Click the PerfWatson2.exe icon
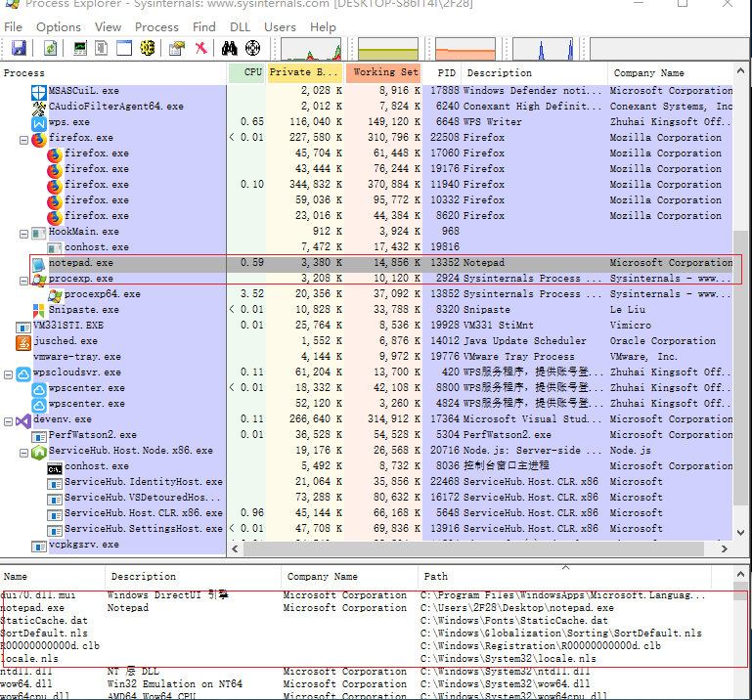752x700 pixels. [39, 437]
